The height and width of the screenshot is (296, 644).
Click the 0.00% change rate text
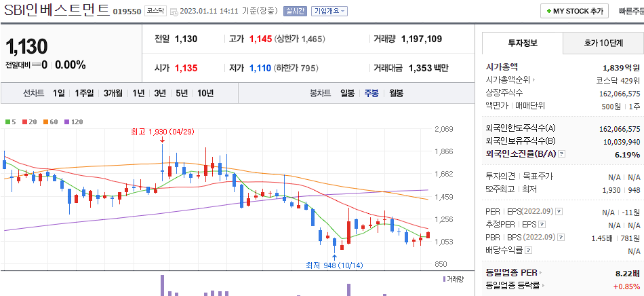71,65
